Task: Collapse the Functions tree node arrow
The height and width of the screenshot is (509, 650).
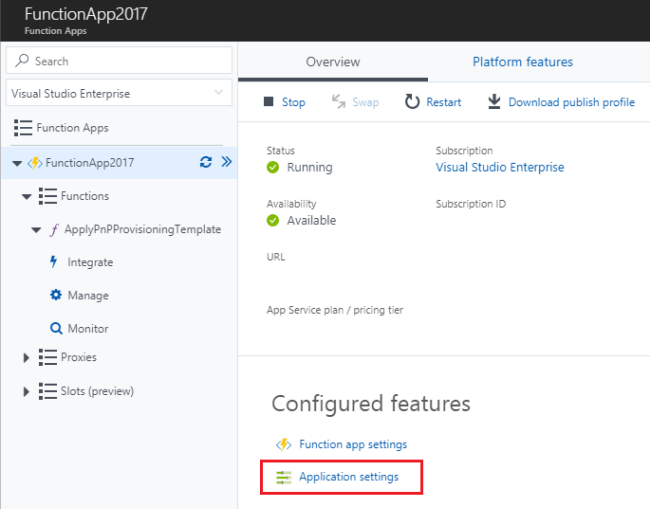Action: point(27,196)
